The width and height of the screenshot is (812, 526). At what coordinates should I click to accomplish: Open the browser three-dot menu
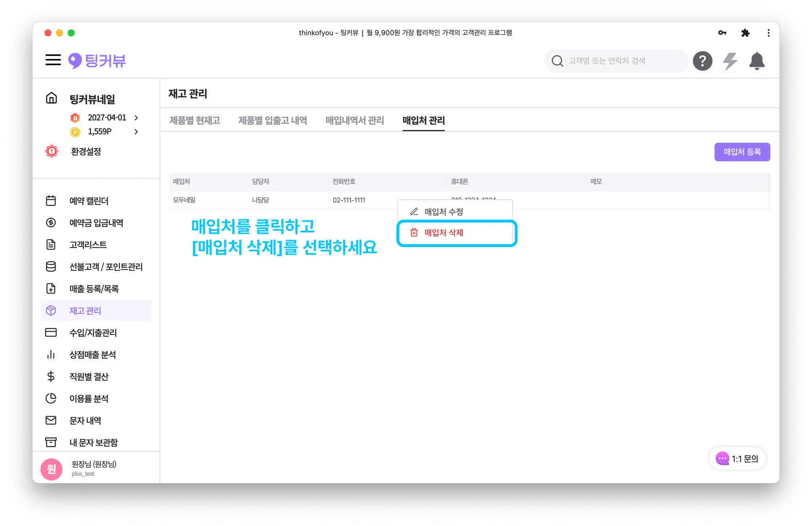[x=768, y=33]
